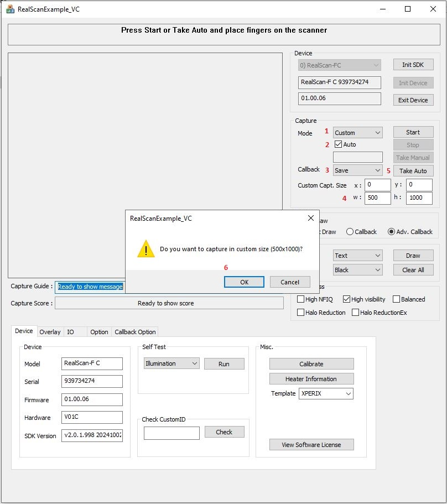
Task: Click the custom capture width field 500
Action: pyautogui.click(x=378, y=198)
